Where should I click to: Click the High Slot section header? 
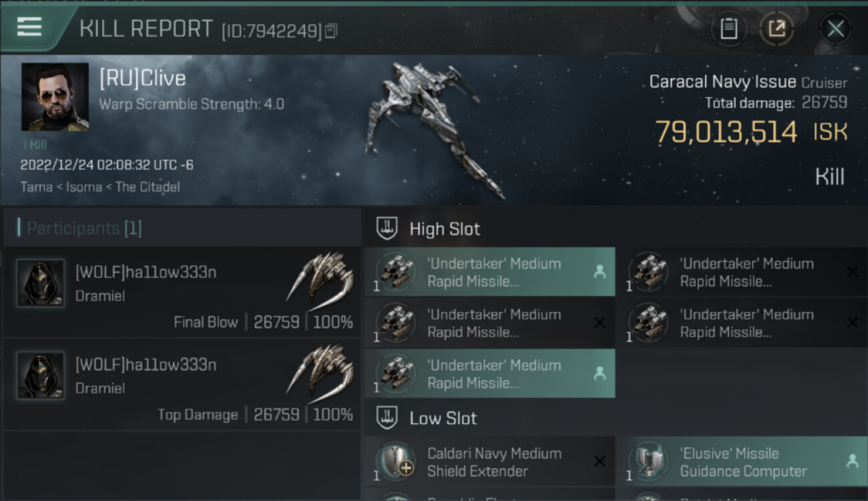(445, 228)
